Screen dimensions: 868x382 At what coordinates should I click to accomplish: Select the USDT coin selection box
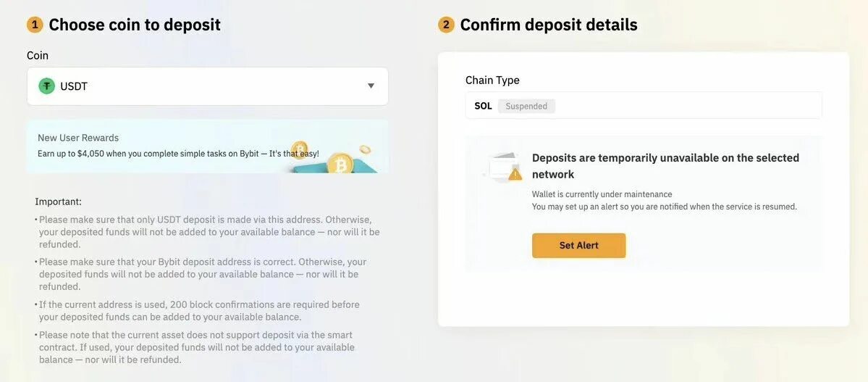[208, 86]
